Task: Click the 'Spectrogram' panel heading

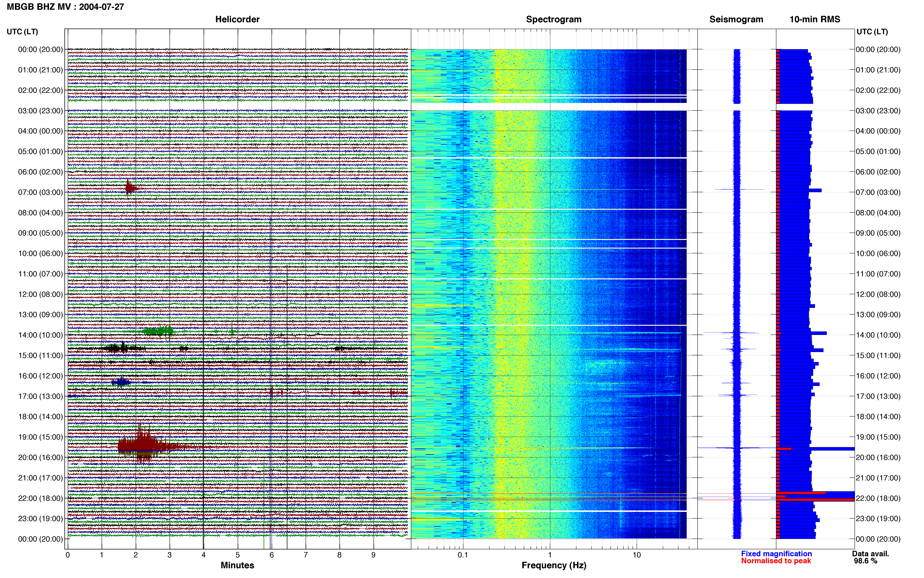Action: (554, 19)
